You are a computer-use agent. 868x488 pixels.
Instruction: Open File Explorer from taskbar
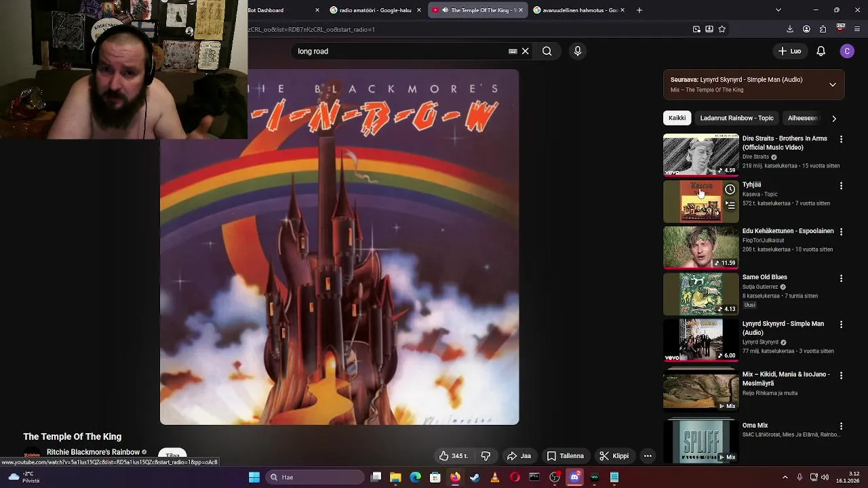(395, 477)
